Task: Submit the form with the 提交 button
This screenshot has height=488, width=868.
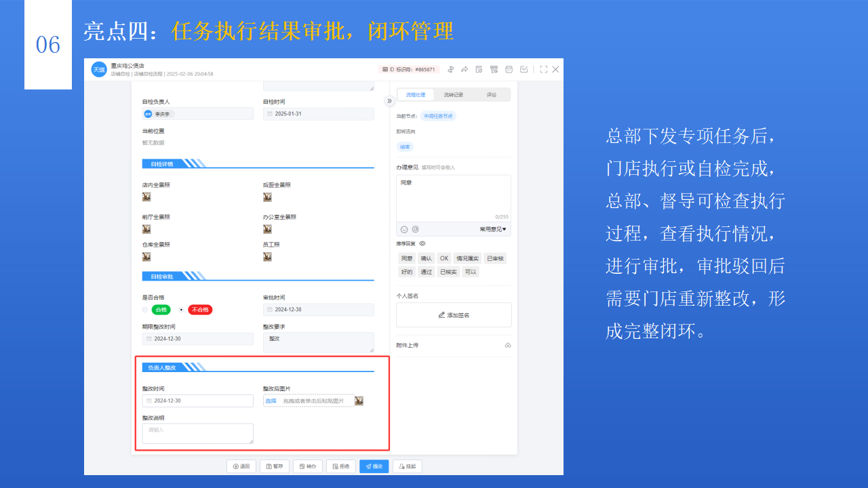Action: point(374,466)
